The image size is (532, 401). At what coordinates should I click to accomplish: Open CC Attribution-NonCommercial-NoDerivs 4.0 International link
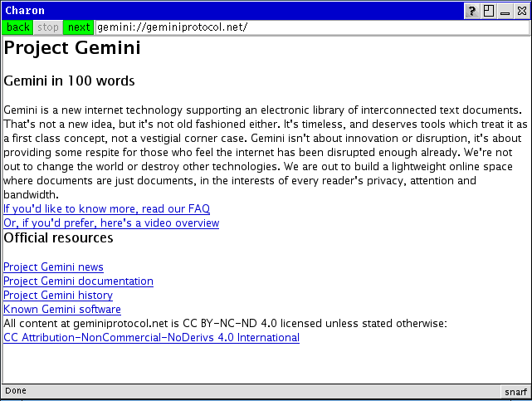pos(151,338)
